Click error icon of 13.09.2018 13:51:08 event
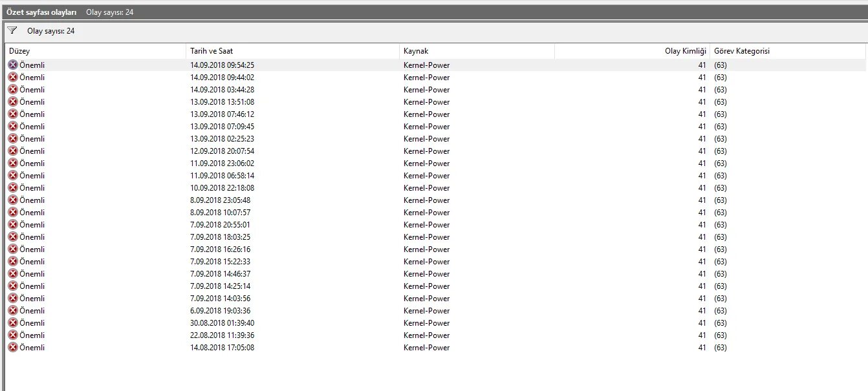This screenshot has height=391, width=868. (x=13, y=101)
